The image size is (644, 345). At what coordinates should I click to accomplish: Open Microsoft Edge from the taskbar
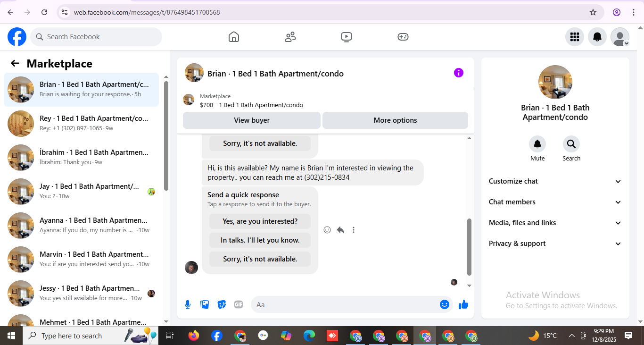point(309,336)
